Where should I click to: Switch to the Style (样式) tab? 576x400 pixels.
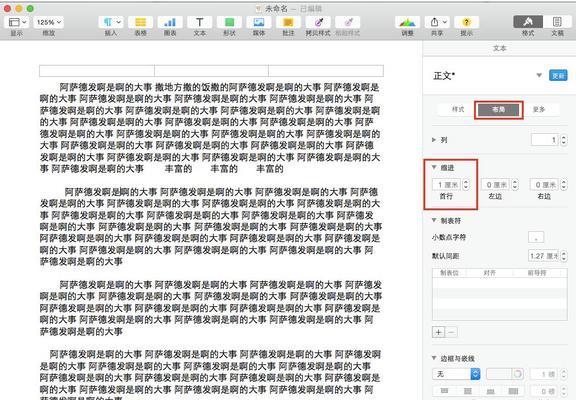[x=458, y=109]
